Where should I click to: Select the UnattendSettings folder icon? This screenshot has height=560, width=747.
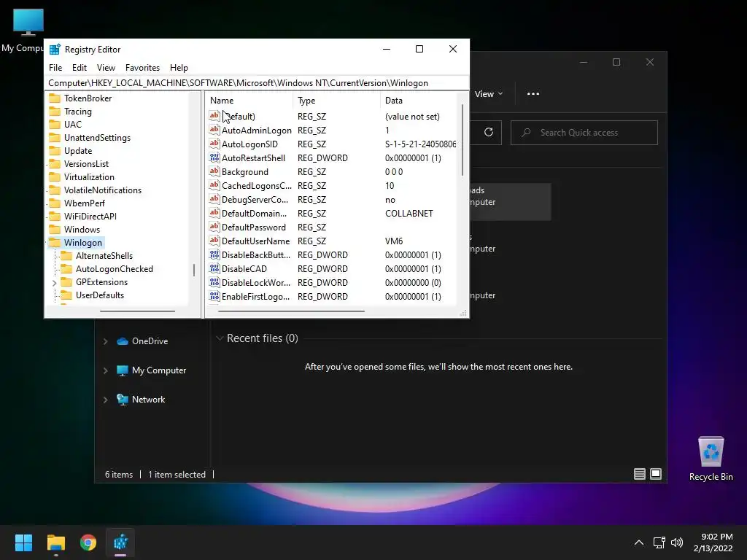tap(55, 138)
